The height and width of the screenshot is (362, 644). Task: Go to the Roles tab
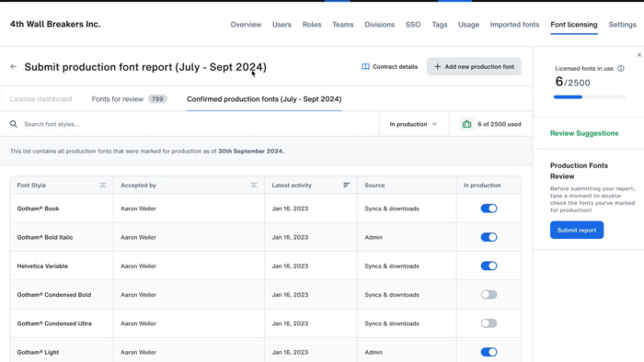tap(312, 25)
